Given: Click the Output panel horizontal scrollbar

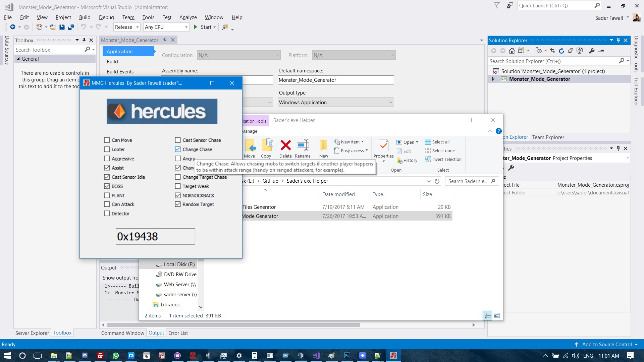Looking at the screenshot, I should 233,325.
